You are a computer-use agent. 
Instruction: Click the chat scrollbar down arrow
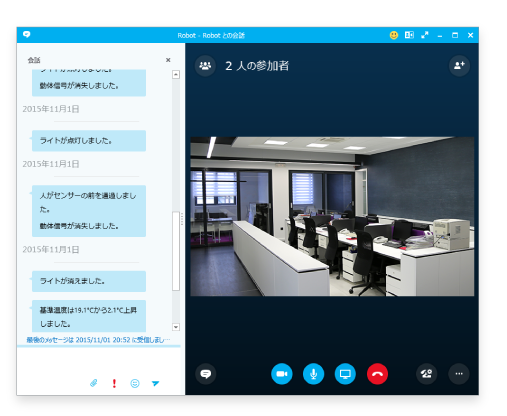coord(176,327)
